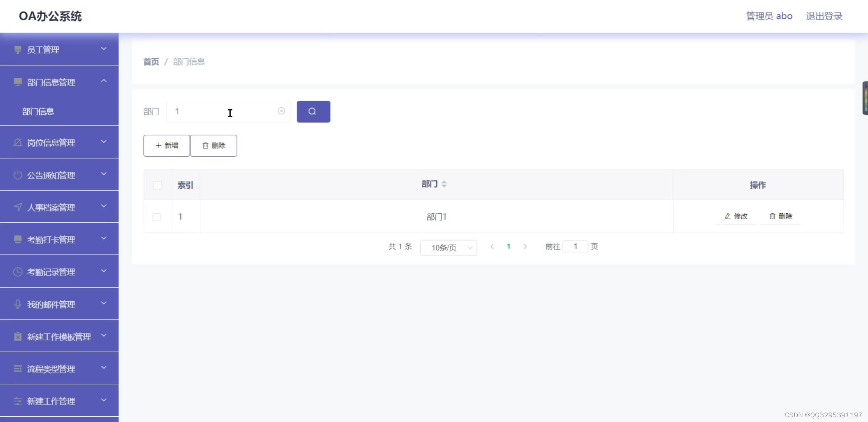Check the checkbox for 部门1 row
Viewport: 868px width, 422px height.
pos(157,216)
